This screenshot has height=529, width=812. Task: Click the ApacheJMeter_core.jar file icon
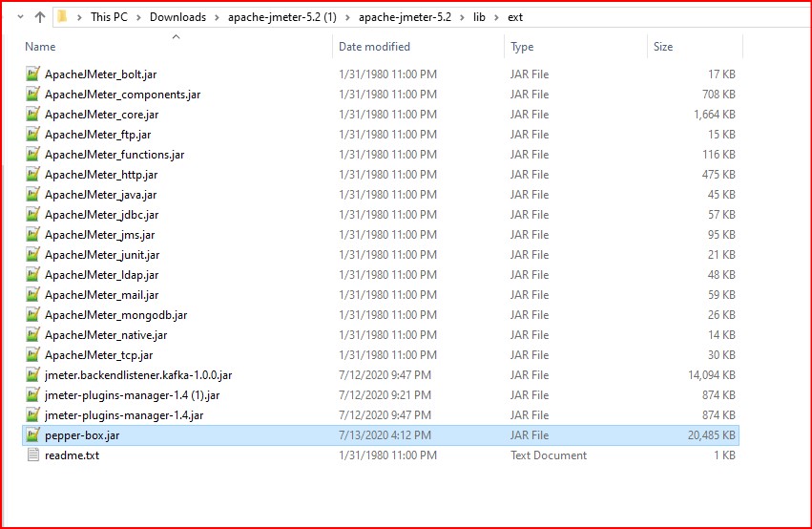click(x=32, y=114)
